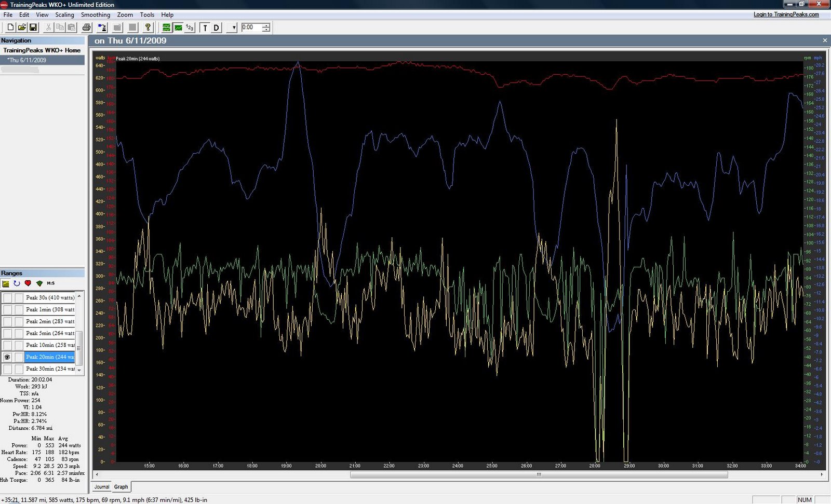Open the dropdown arrow beside the D button
The height and width of the screenshot is (504, 831).
point(234,28)
